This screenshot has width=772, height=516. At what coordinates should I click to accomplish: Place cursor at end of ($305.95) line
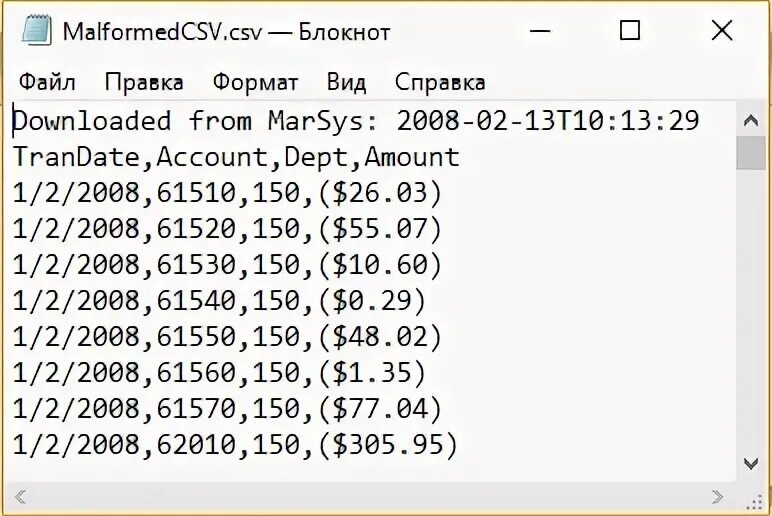[459, 444]
